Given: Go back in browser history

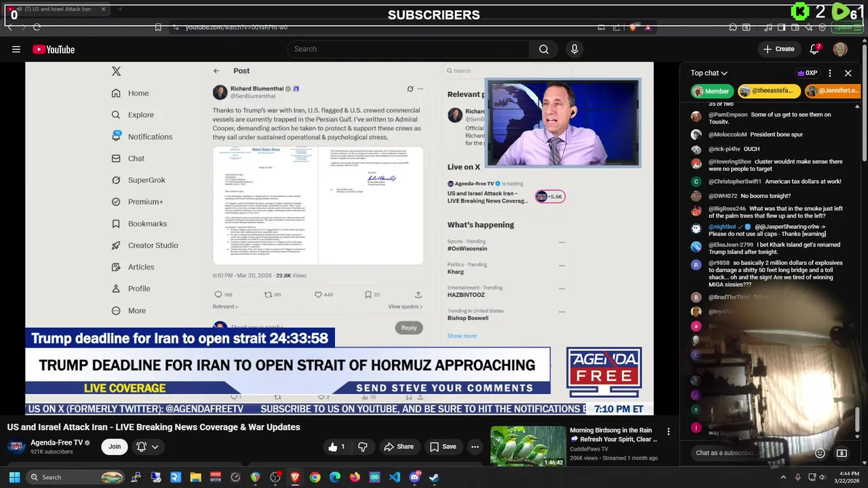Looking at the screenshot, I should pyautogui.click(x=9, y=27).
